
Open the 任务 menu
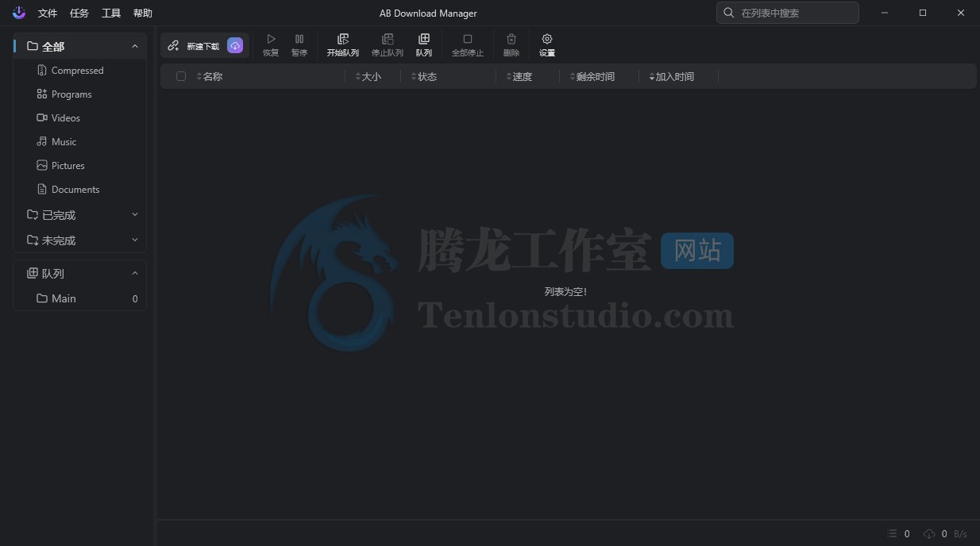tap(79, 13)
